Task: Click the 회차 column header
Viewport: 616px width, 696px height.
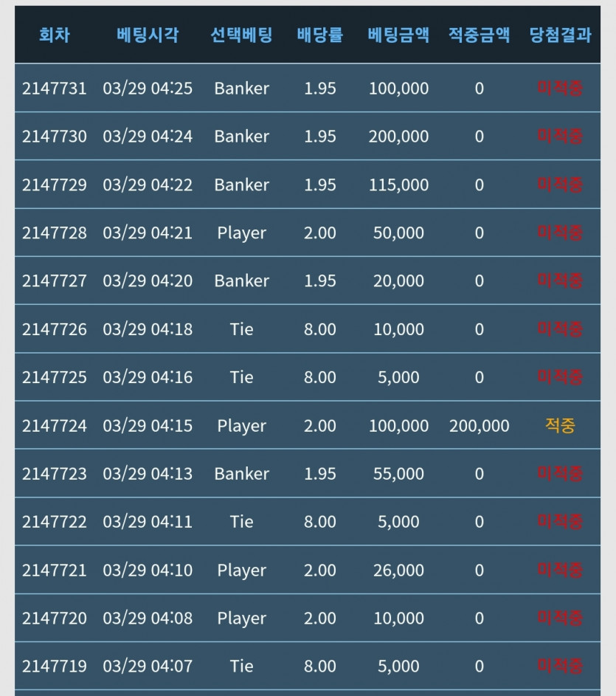Action: pos(54,35)
